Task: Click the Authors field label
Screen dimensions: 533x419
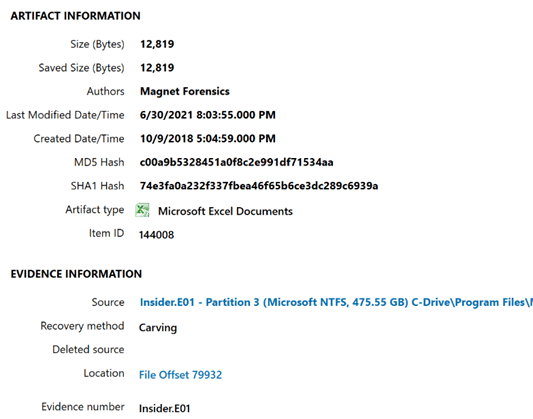Action: click(x=106, y=91)
